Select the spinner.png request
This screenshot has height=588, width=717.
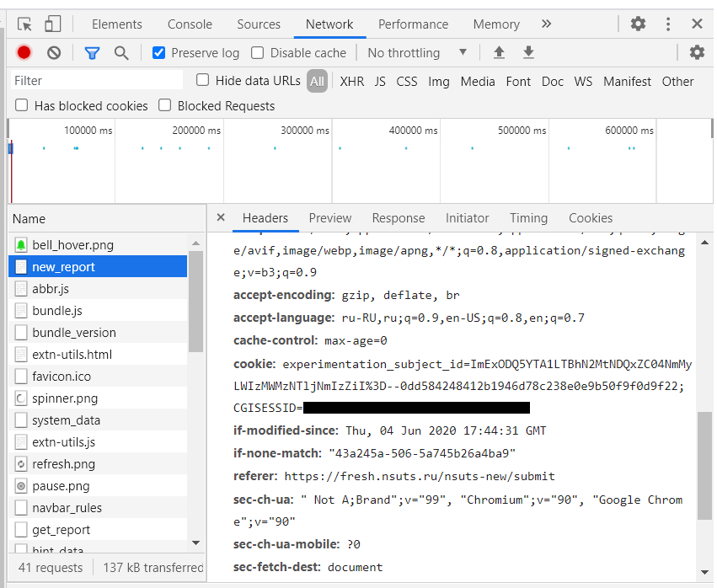[98, 398]
